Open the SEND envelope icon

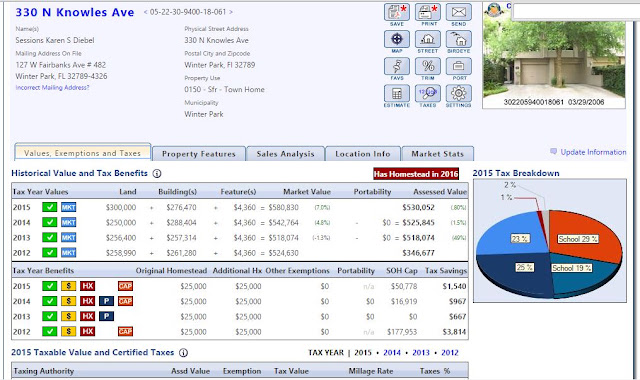(459, 12)
